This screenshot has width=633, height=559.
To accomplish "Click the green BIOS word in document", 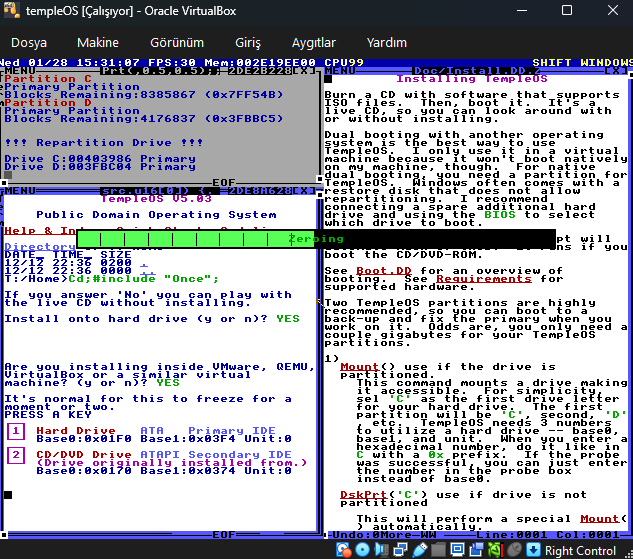I will click(x=500, y=215).
